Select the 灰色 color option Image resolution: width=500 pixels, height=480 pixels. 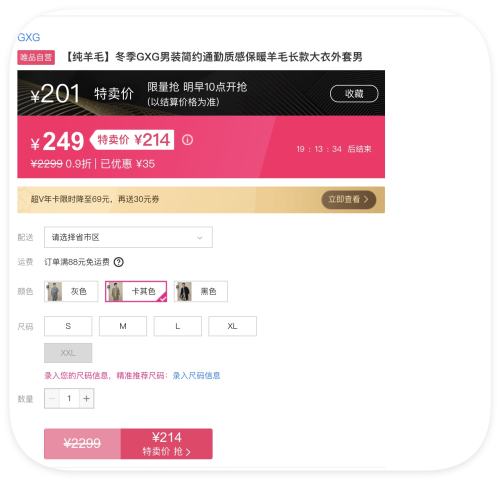click(71, 291)
